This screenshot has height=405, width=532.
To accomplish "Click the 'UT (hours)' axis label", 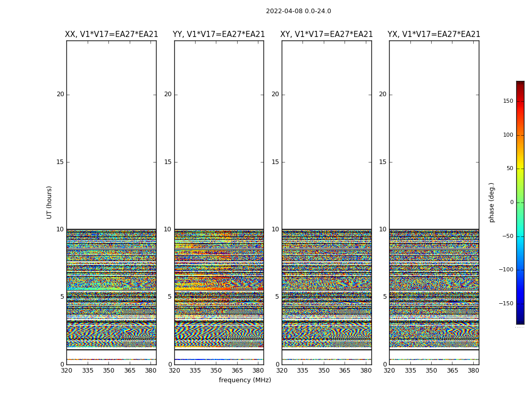I will tap(49, 202).
